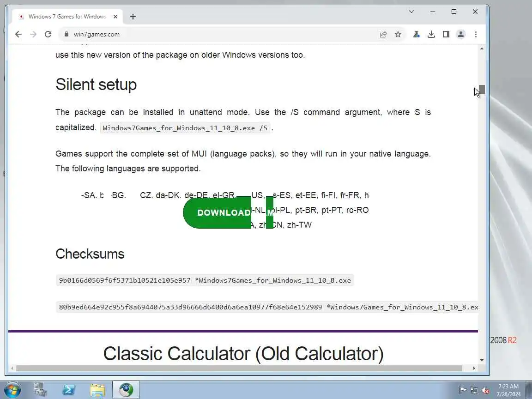Click the muted volume tray icon

click(485, 390)
